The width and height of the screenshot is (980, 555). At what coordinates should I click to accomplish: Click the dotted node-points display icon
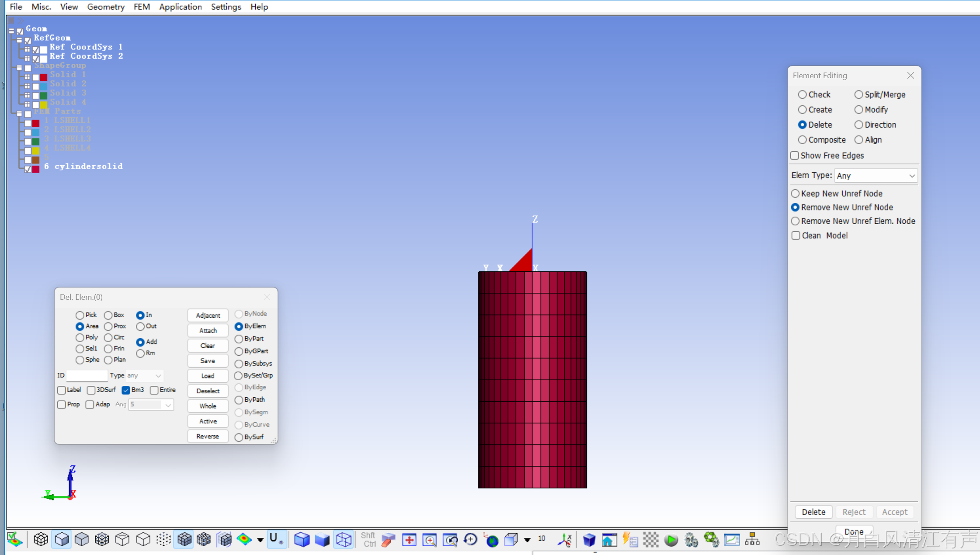163,540
